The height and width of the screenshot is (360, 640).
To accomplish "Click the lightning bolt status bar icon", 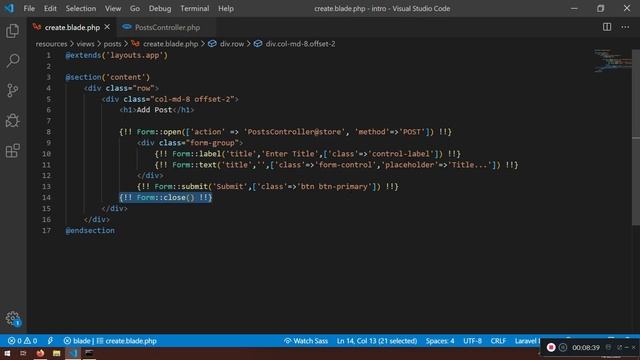I will 50,341.
